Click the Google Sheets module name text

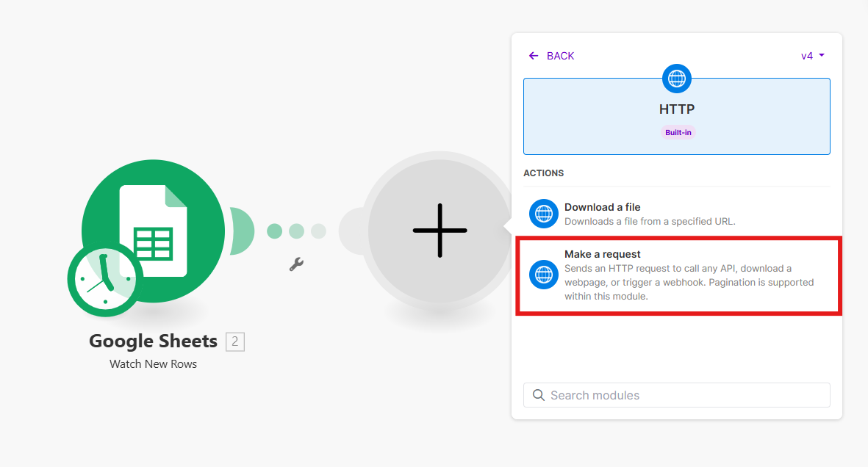pos(153,341)
